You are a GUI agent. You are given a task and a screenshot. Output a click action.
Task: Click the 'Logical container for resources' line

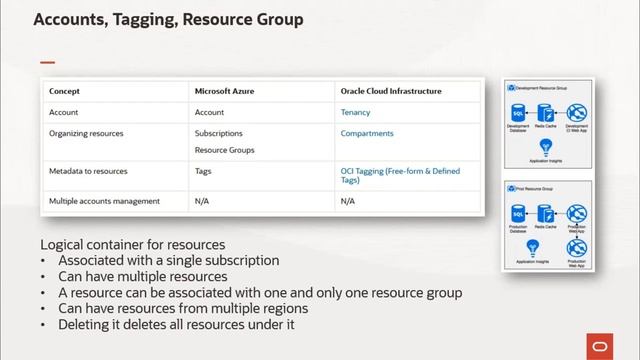coord(133,244)
